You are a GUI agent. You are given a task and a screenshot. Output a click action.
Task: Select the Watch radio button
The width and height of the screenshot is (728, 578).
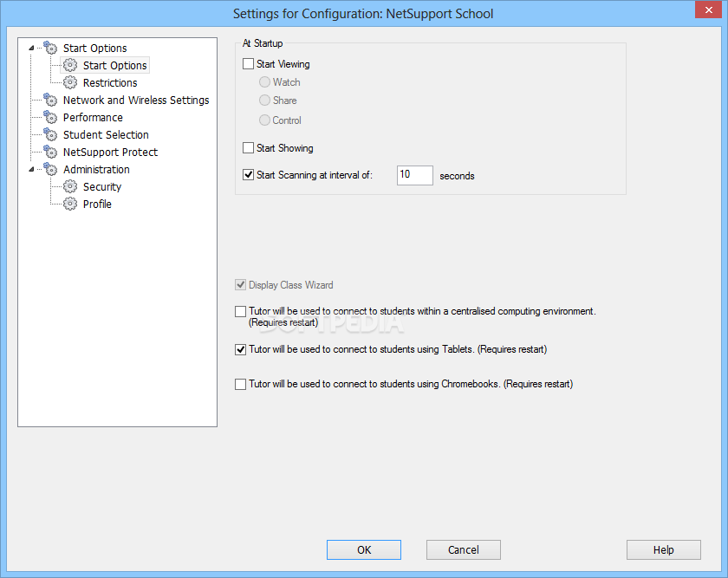point(264,82)
